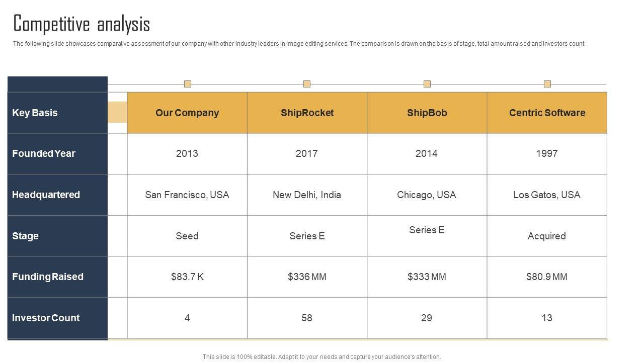
Task: Click the Stage row label
Action: pyautogui.click(x=25, y=236)
